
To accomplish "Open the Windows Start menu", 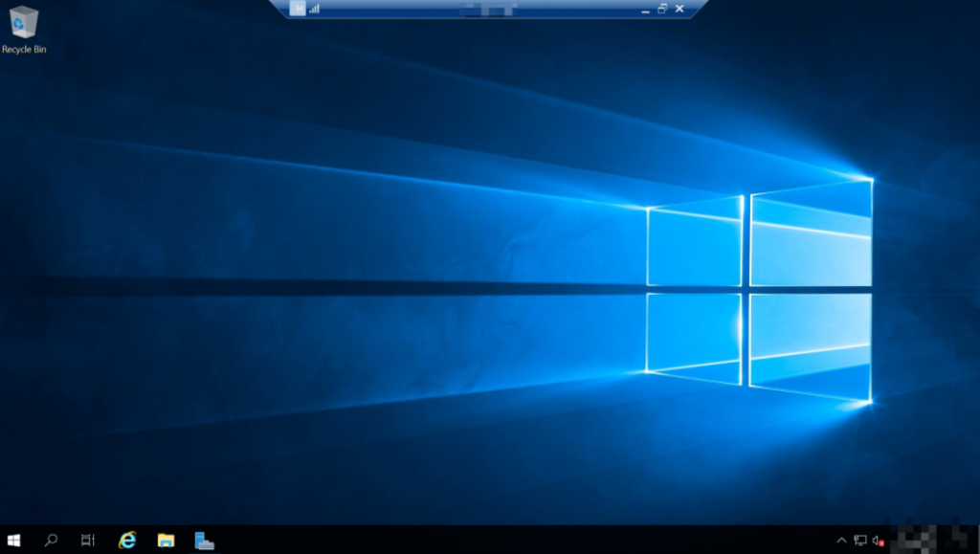I will click(x=13, y=541).
